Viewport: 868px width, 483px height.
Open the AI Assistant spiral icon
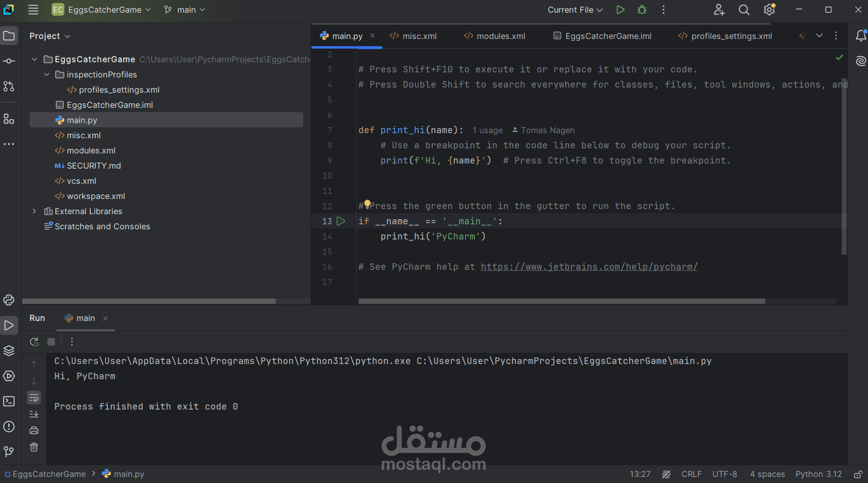click(x=861, y=61)
